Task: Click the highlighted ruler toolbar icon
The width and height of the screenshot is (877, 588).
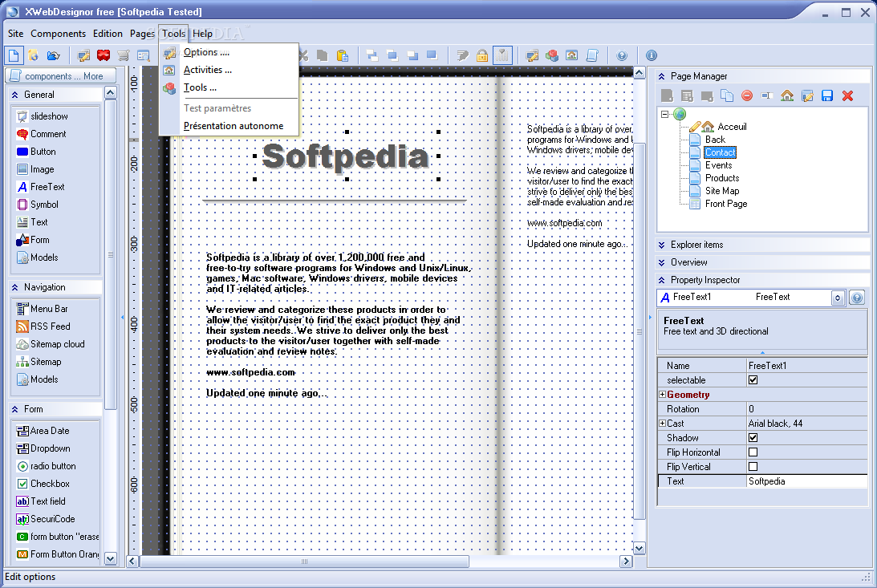Action: (502, 55)
